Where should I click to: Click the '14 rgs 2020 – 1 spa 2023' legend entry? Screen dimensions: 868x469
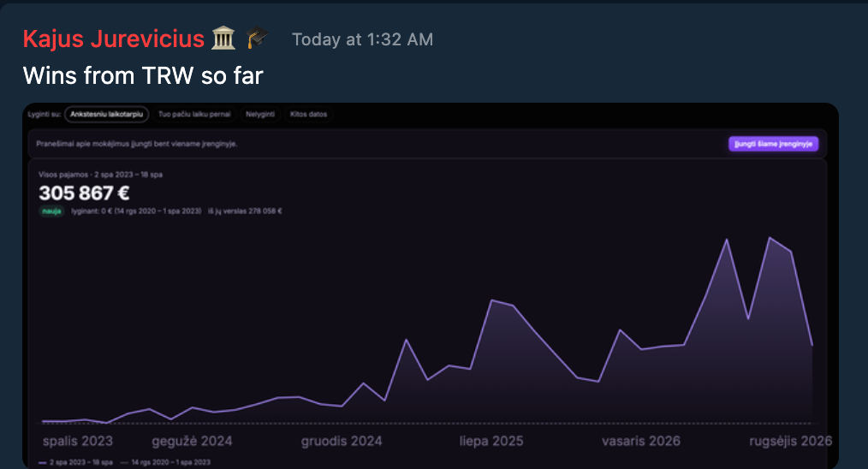point(165,462)
